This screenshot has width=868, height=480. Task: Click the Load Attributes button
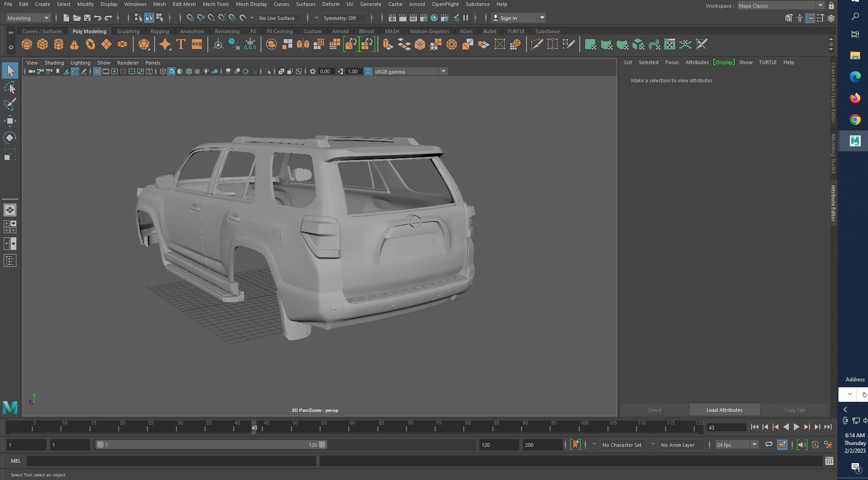click(x=724, y=410)
